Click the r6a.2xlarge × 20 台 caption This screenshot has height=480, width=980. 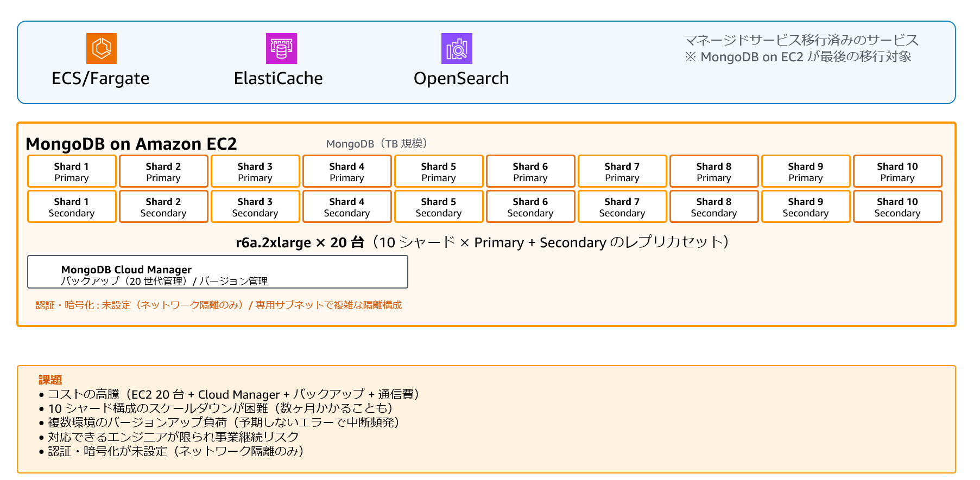click(x=299, y=242)
